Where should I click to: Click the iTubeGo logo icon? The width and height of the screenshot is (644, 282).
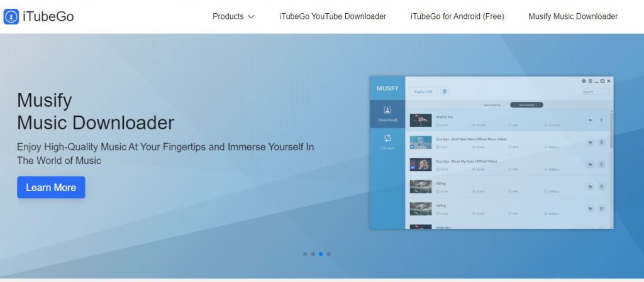(x=11, y=17)
